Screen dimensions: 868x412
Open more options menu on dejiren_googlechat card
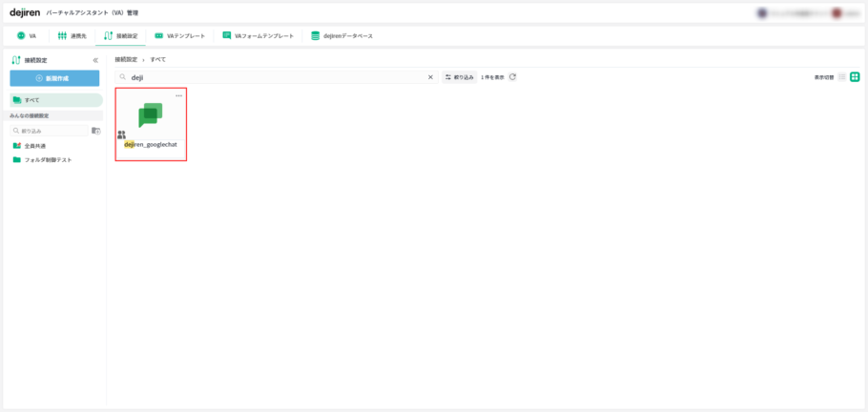(178, 95)
